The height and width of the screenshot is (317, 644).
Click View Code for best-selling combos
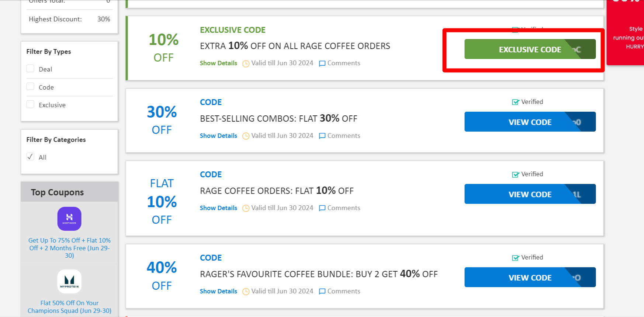(530, 122)
